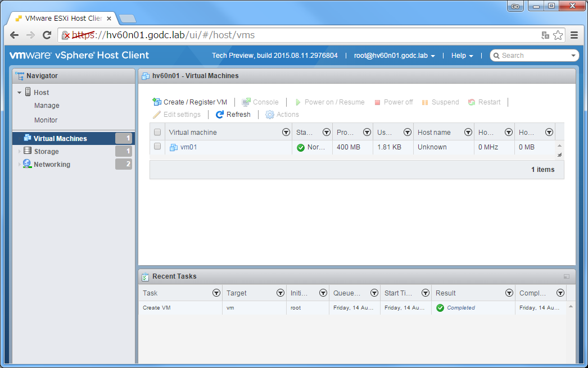Image resolution: width=588 pixels, height=368 pixels.
Task: Select Manage under Host
Action: pos(47,106)
